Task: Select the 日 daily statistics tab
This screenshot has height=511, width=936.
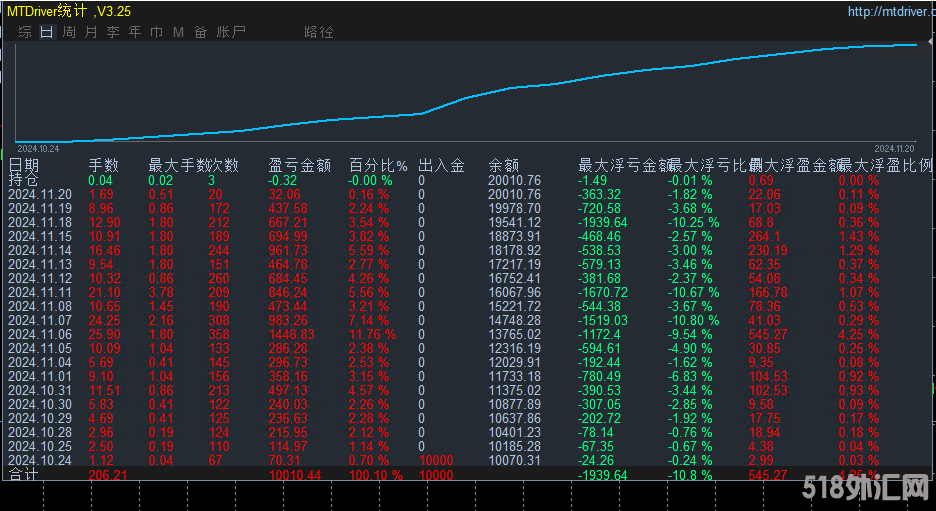Action: [47, 32]
